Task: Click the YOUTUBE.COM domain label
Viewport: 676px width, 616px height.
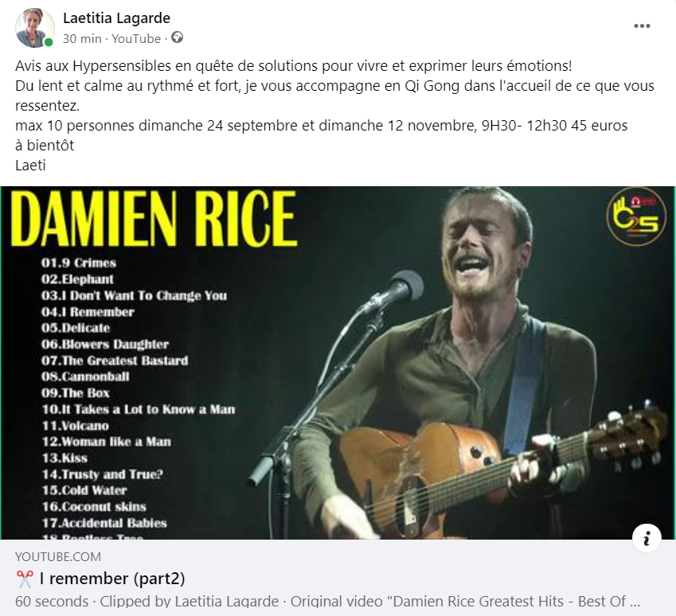Action: [58, 556]
